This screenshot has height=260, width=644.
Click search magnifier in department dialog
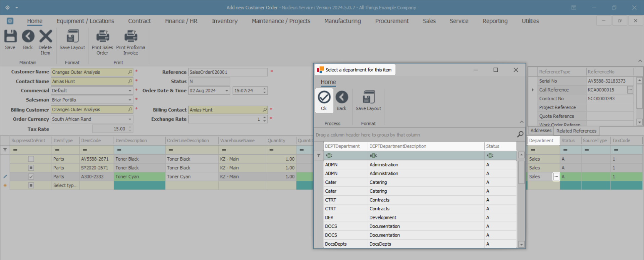[x=520, y=135]
